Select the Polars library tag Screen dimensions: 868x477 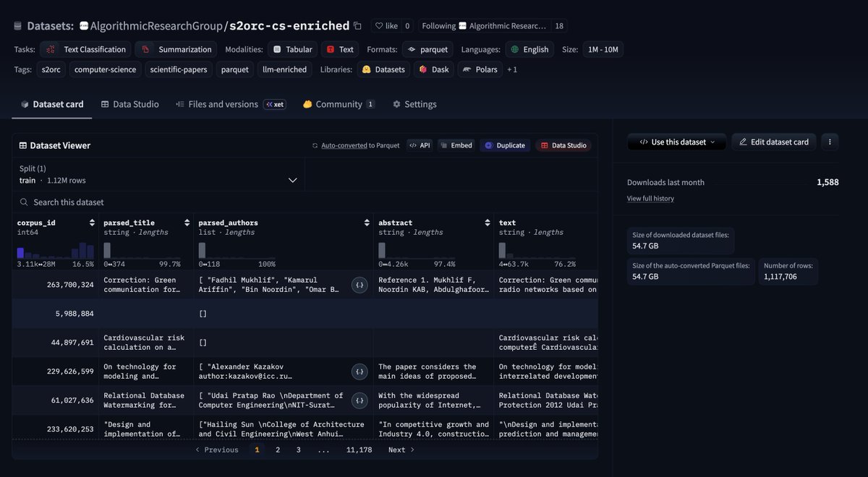[480, 69]
